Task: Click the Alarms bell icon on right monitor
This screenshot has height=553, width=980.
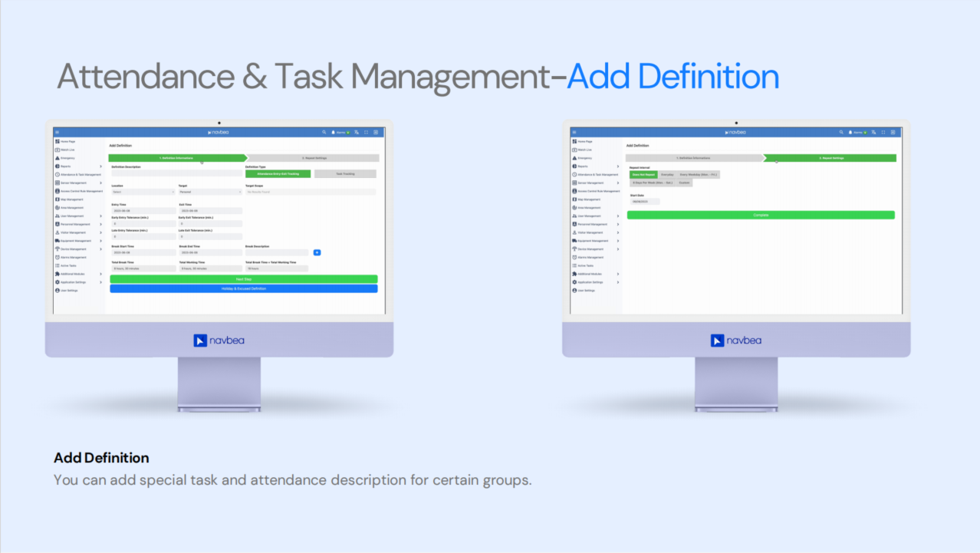Action: click(850, 132)
